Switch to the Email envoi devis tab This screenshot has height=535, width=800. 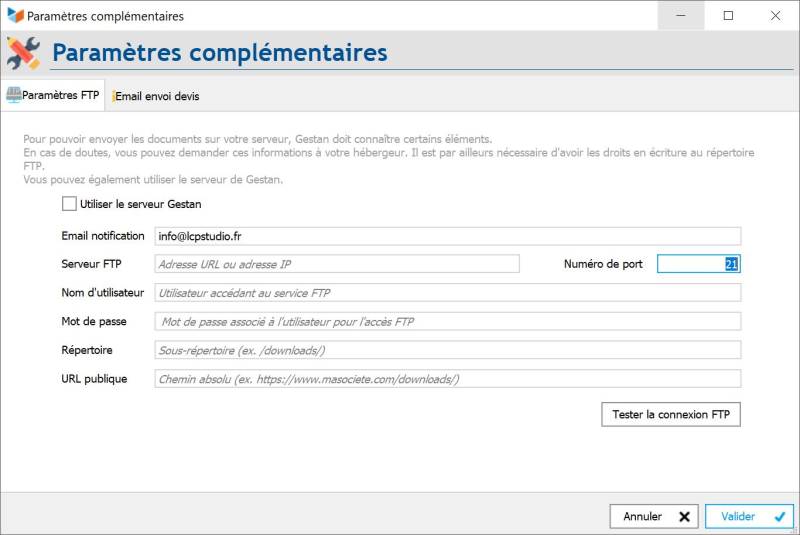click(156, 96)
